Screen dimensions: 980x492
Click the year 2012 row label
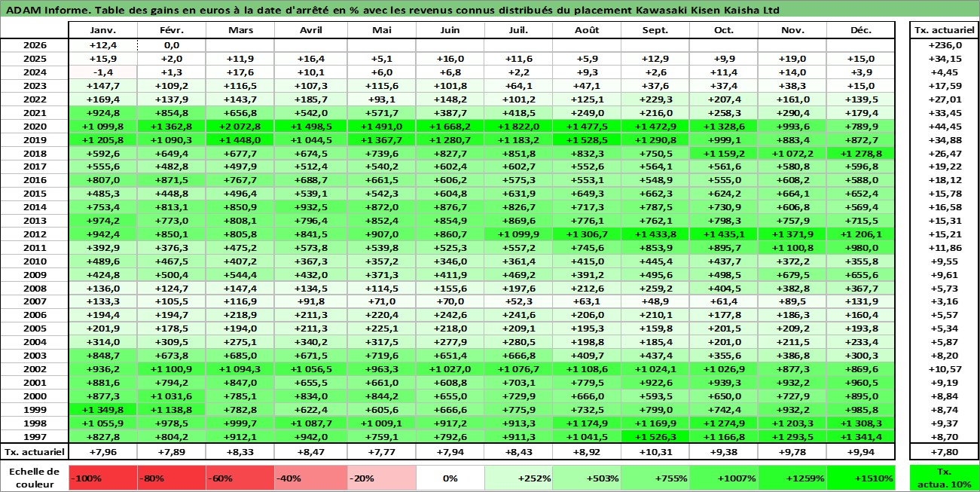pyautogui.click(x=34, y=234)
